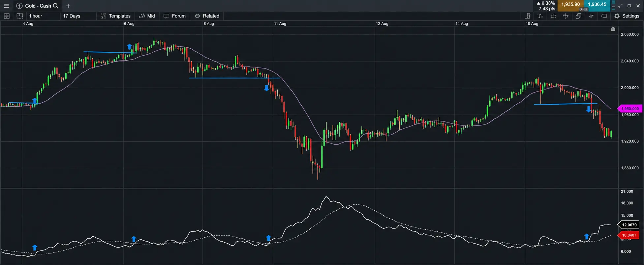
Task: Click the 4 Aug date label
Action: coord(28,24)
